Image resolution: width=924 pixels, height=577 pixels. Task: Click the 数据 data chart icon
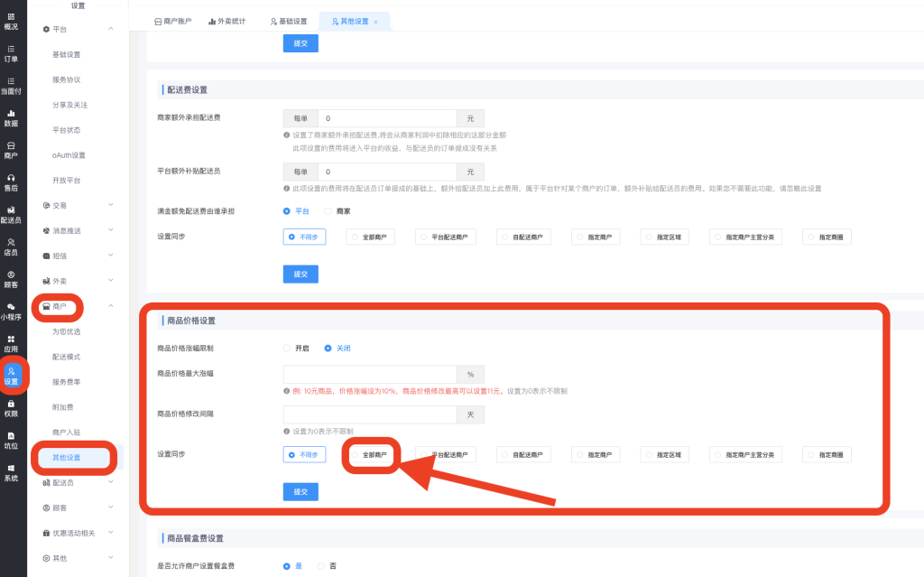point(11,117)
